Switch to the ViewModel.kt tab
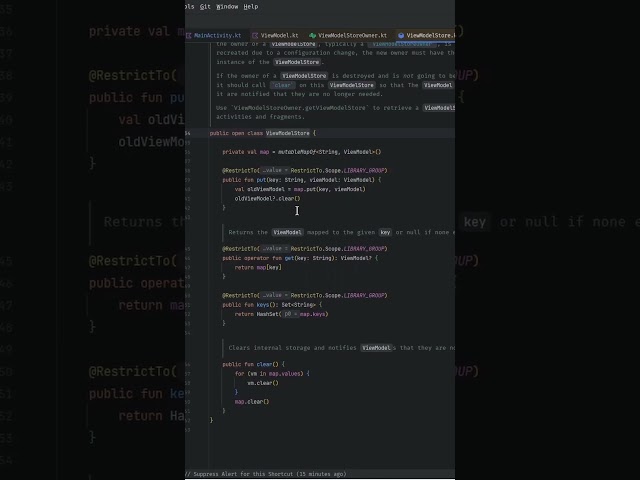 coord(279,36)
